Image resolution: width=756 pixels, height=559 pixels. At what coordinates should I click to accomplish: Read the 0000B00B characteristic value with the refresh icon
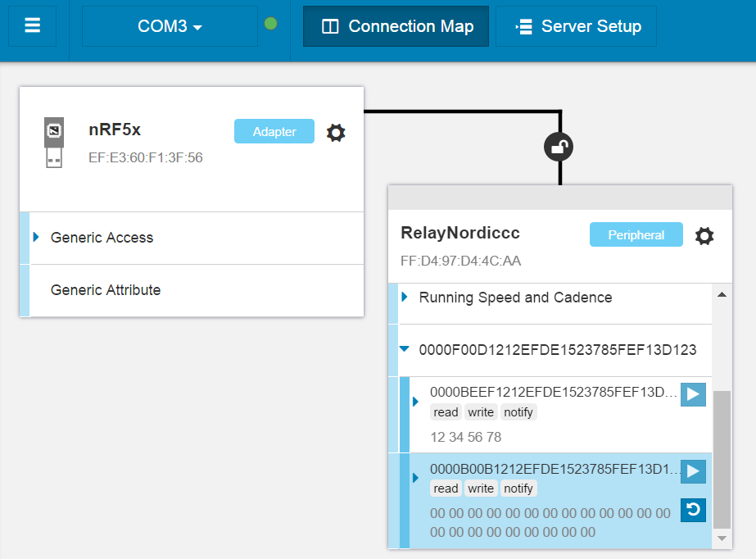(693, 510)
